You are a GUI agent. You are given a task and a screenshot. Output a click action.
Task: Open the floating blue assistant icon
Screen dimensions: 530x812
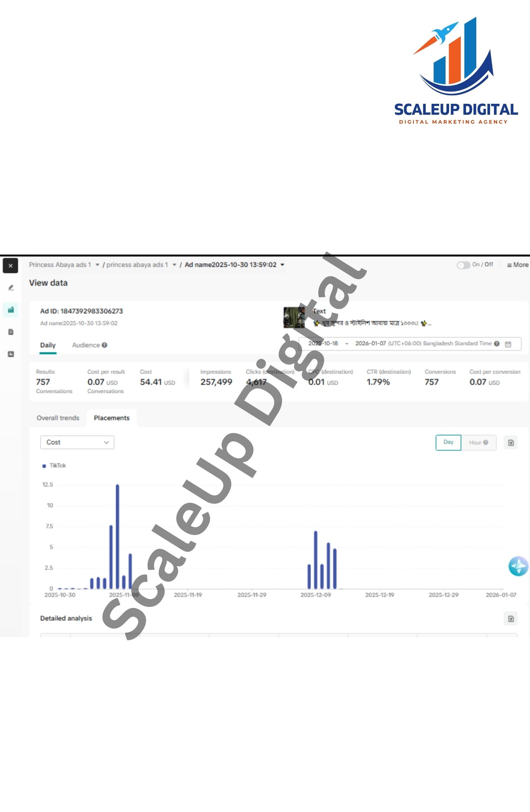coord(518,566)
